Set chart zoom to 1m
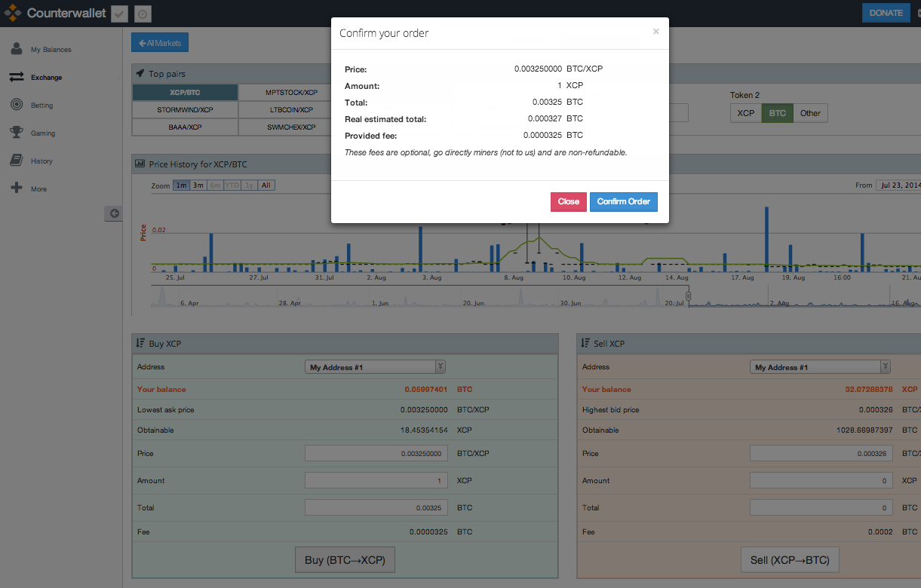This screenshot has height=588, width=921. pyautogui.click(x=181, y=185)
